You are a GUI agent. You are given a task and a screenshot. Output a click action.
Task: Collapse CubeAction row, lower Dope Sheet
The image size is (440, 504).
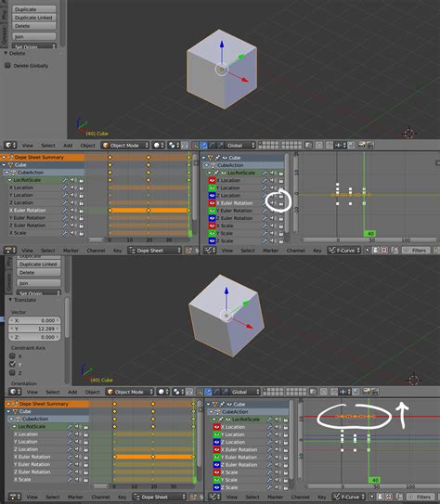tap(11, 420)
